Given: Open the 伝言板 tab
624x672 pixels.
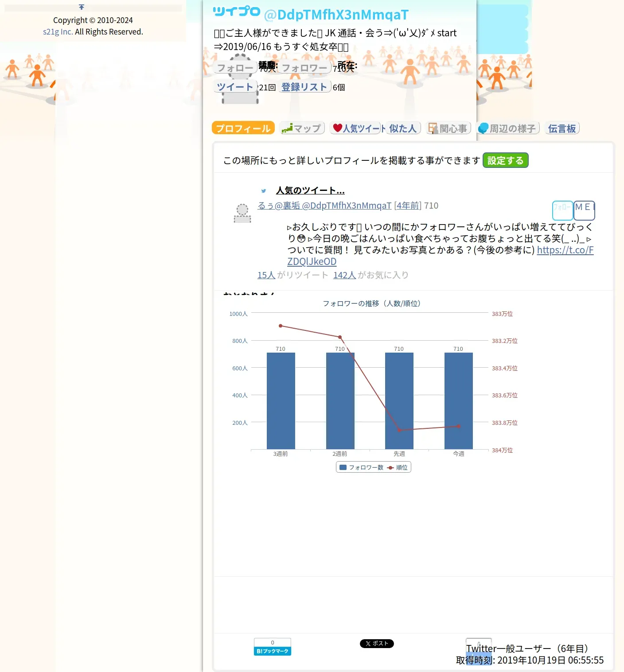Looking at the screenshot, I should 562,128.
